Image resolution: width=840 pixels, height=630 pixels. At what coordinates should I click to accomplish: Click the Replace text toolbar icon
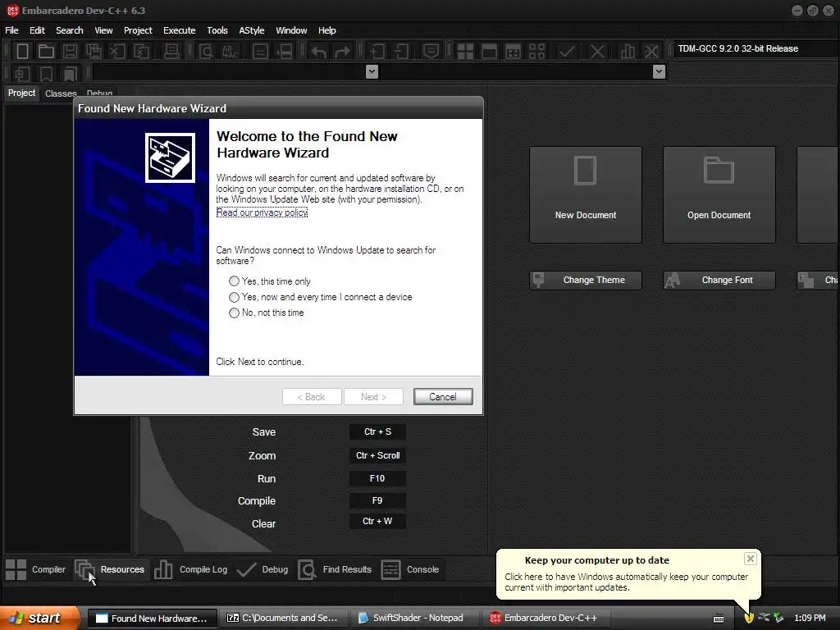pos(230,52)
